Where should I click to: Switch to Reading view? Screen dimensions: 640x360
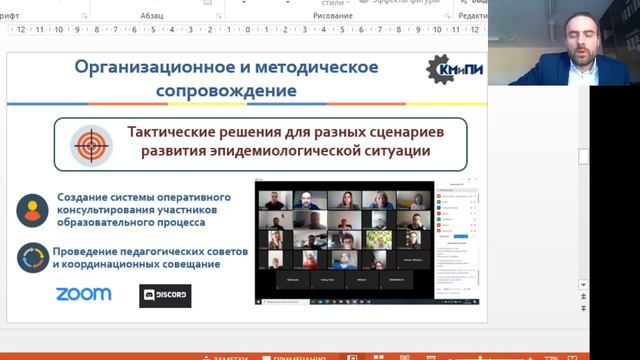[404, 358]
